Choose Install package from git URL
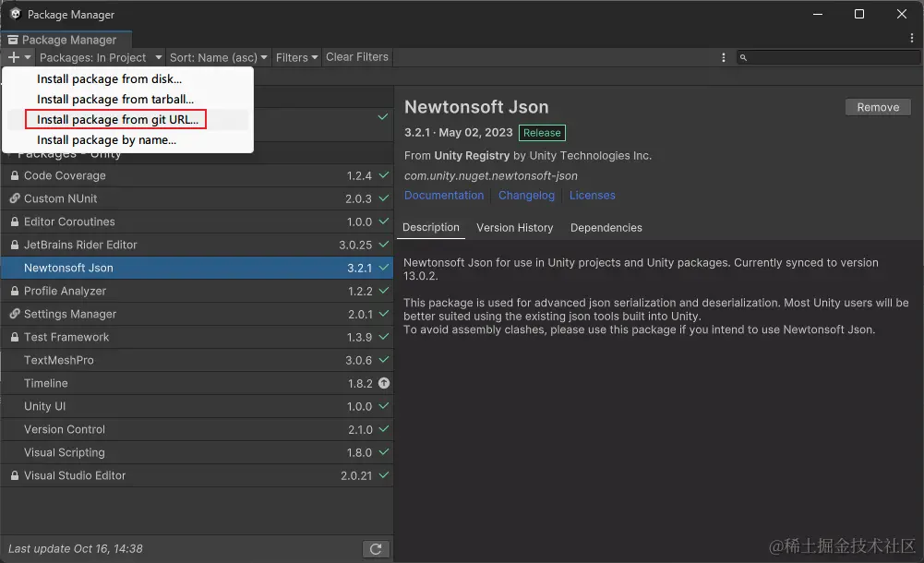924x563 pixels. pyautogui.click(x=128, y=120)
